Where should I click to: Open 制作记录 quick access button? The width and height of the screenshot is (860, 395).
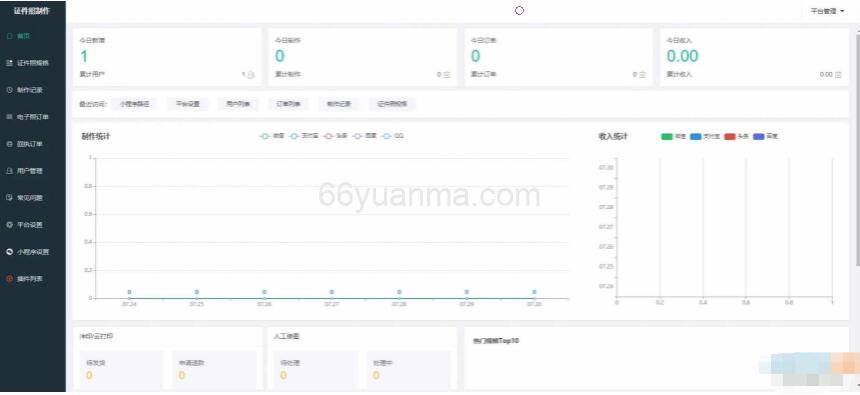(x=339, y=104)
